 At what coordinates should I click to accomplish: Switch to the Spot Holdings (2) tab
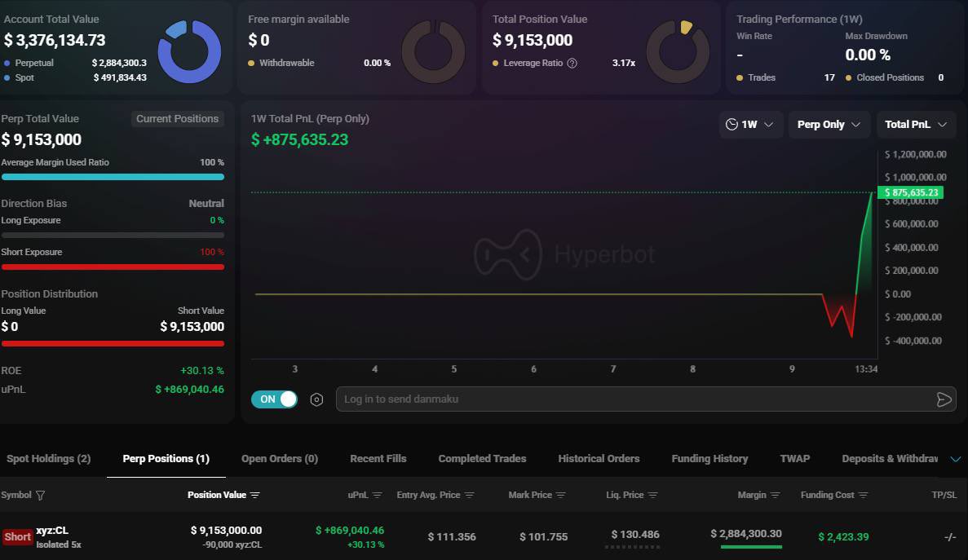click(49, 459)
